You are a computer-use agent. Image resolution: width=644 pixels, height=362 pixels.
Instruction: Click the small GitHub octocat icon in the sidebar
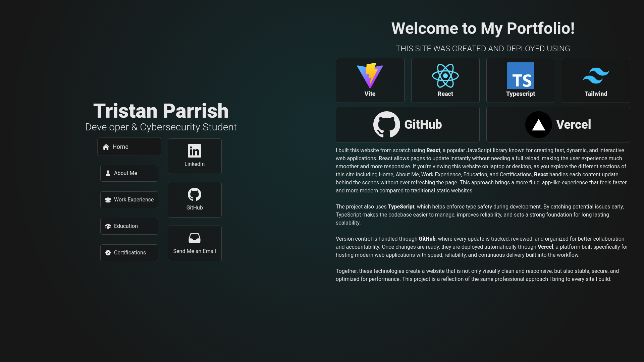click(x=195, y=194)
